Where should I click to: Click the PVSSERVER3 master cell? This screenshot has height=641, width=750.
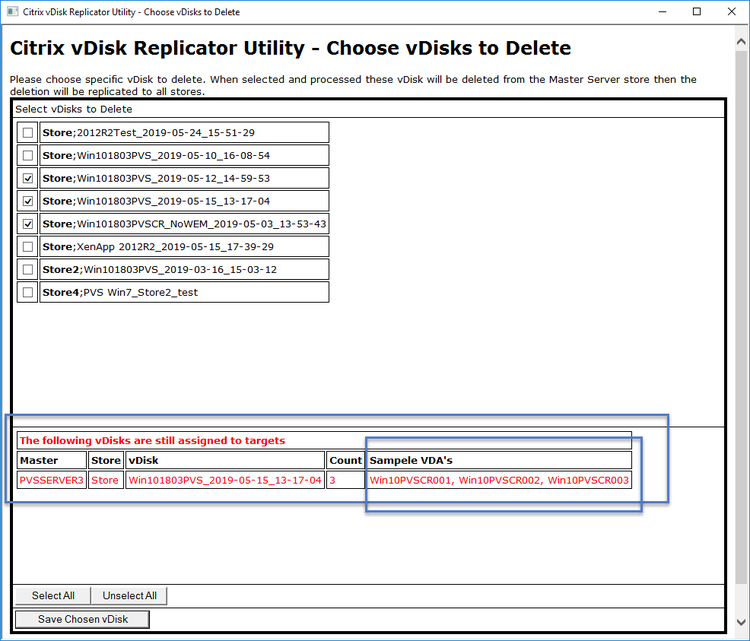coord(52,480)
